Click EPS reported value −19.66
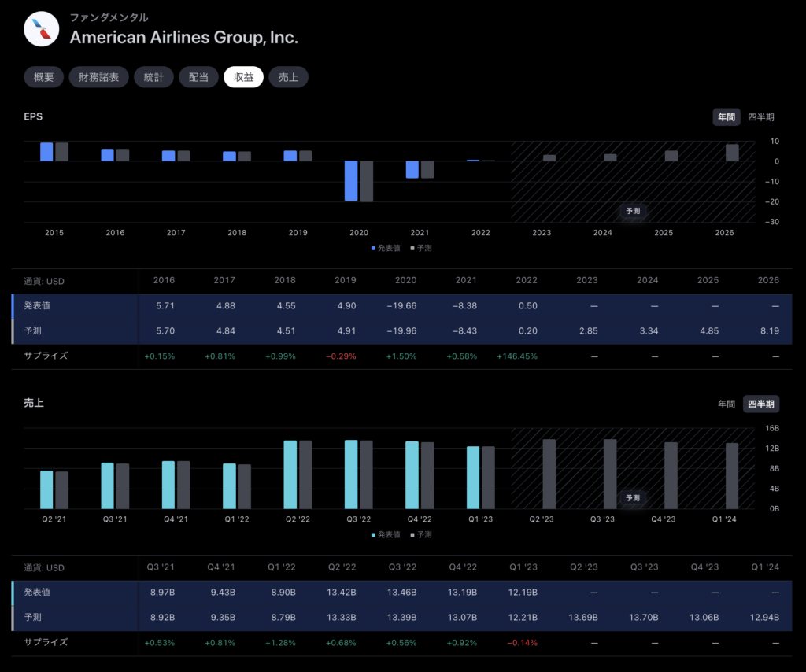 [401, 305]
